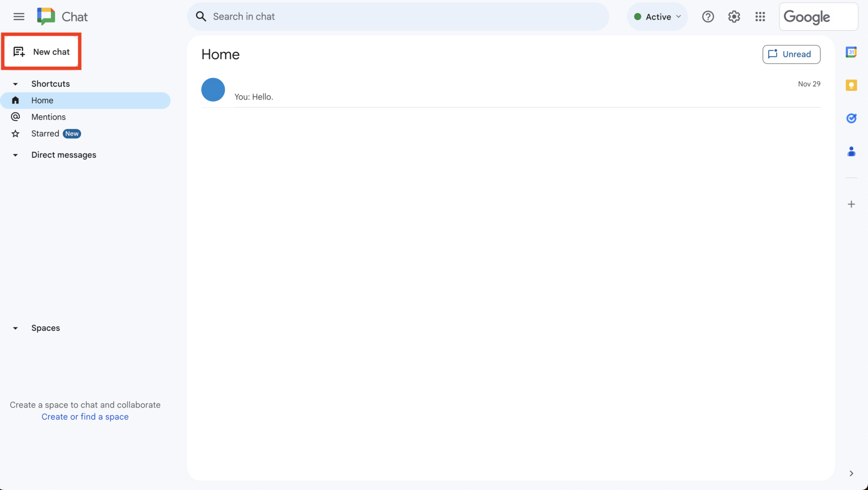The image size is (868, 490).
Task: Start a New chat
Action: click(42, 52)
